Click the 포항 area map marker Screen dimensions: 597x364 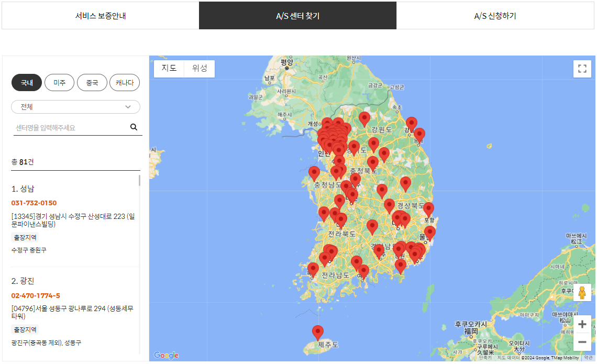429,210
